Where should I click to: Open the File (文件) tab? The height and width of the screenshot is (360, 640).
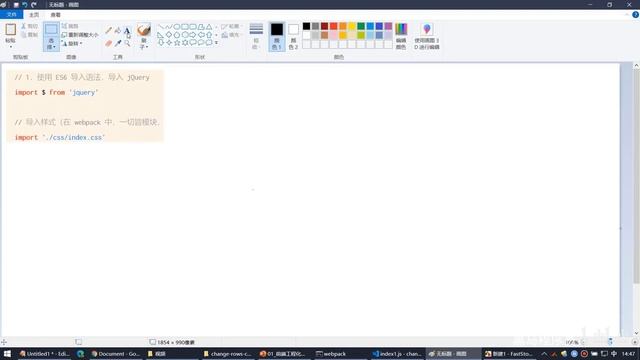click(11, 15)
